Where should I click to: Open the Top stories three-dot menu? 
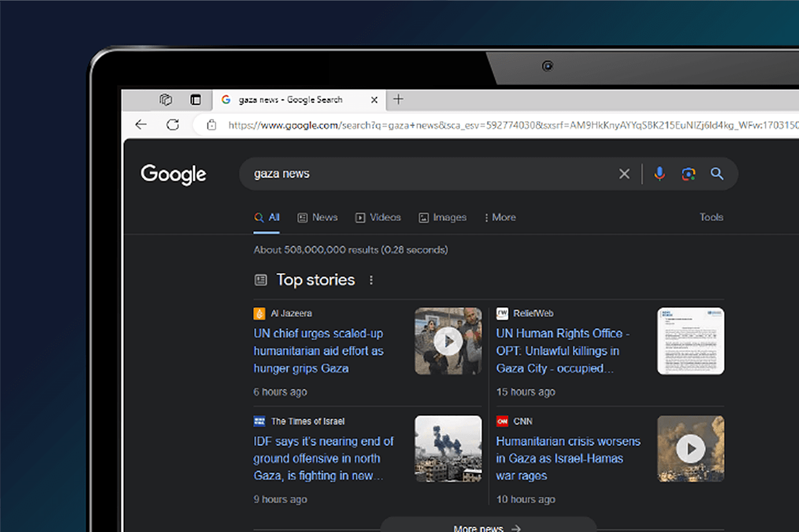click(371, 280)
